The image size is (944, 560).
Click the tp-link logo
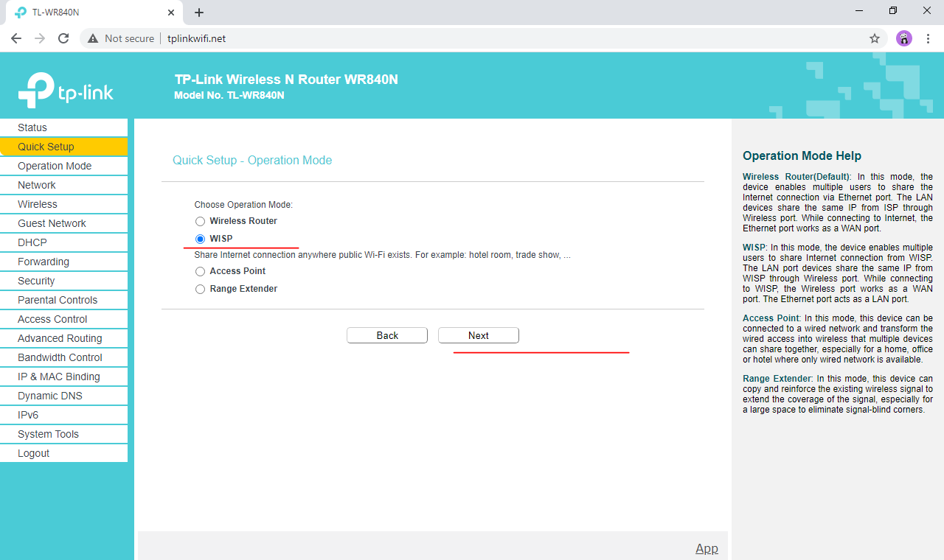(66, 90)
